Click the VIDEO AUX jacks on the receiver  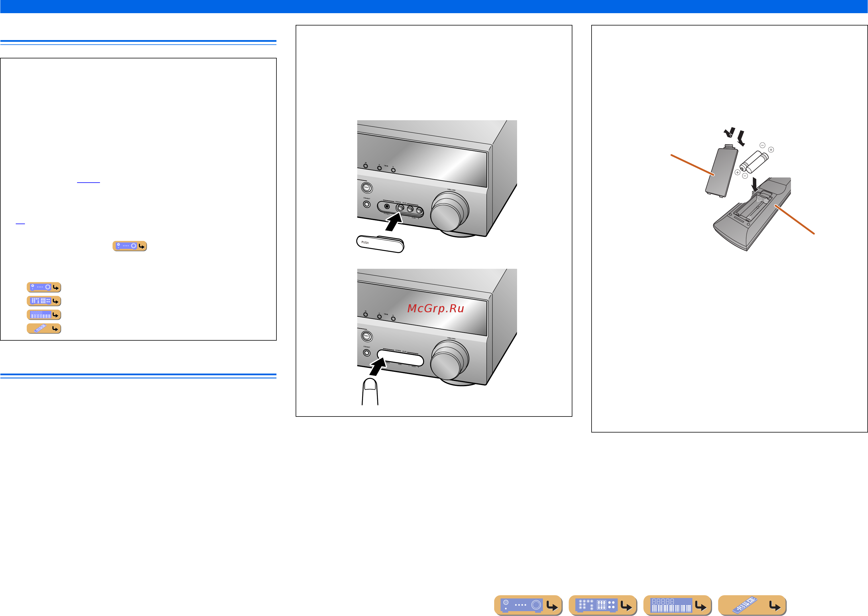(x=400, y=209)
